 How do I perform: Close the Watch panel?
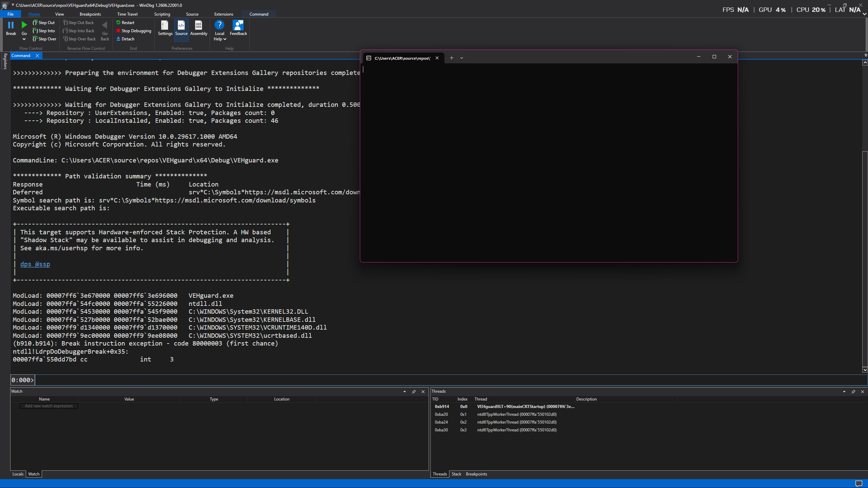click(423, 392)
